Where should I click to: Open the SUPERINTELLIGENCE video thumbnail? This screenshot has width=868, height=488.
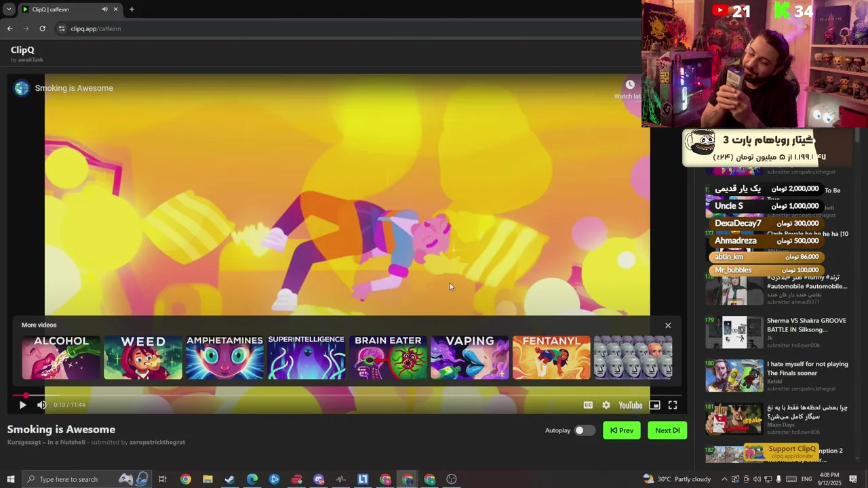(x=306, y=357)
